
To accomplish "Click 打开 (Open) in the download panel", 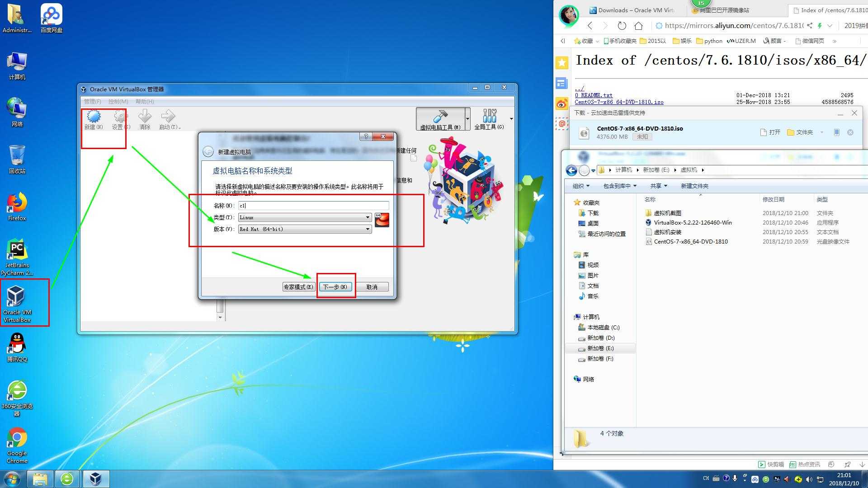I will [x=770, y=132].
